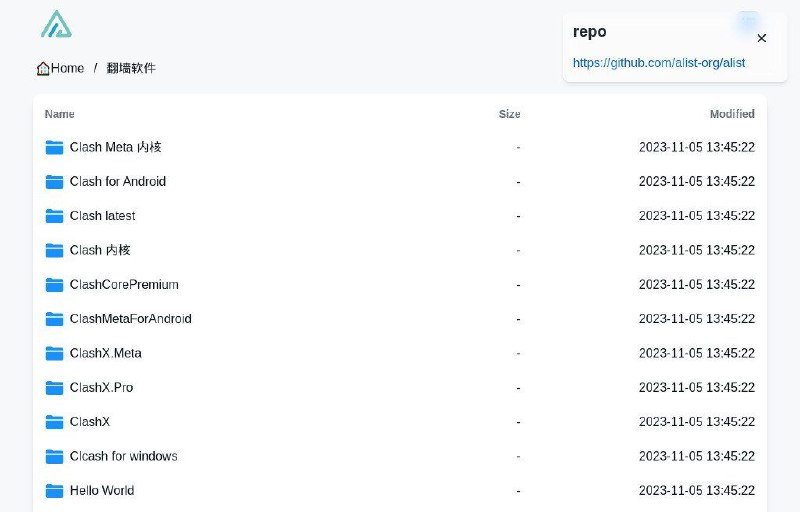This screenshot has height=512, width=800.
Task: Click the Clash for Android folder icon
Action: coord(54,182)
